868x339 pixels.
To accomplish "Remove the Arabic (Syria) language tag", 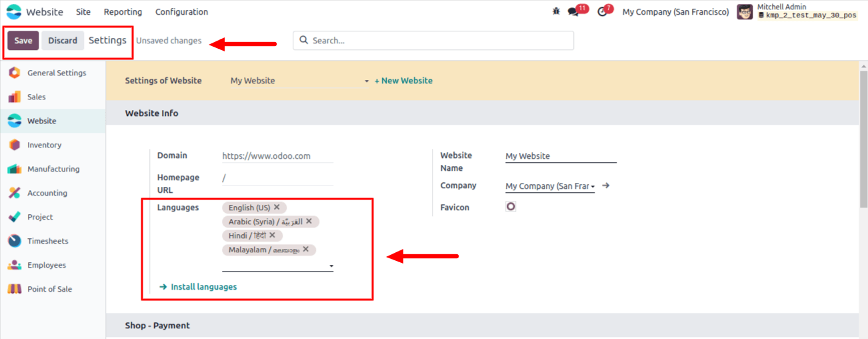I will pyautogui.click(x=309, y=221).
